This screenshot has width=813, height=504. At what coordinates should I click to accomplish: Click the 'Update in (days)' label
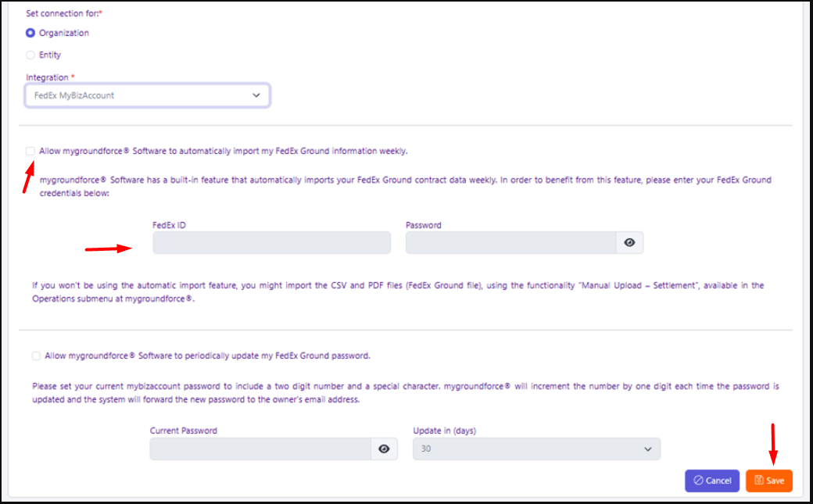point(444,431)
